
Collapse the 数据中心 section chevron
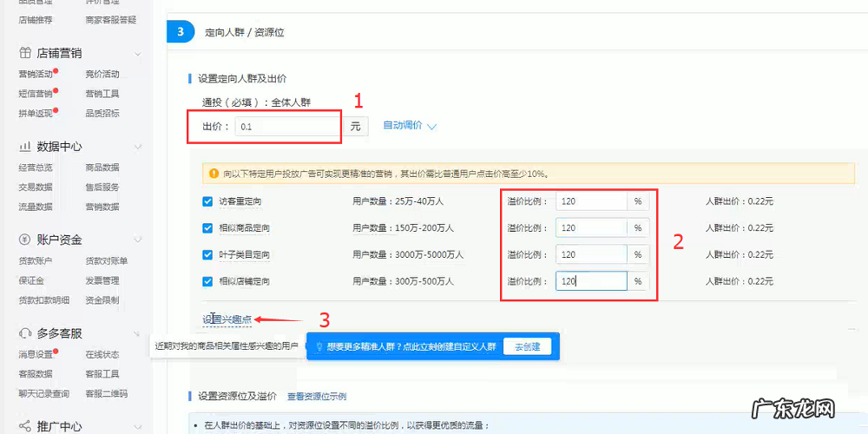point(138,148)
